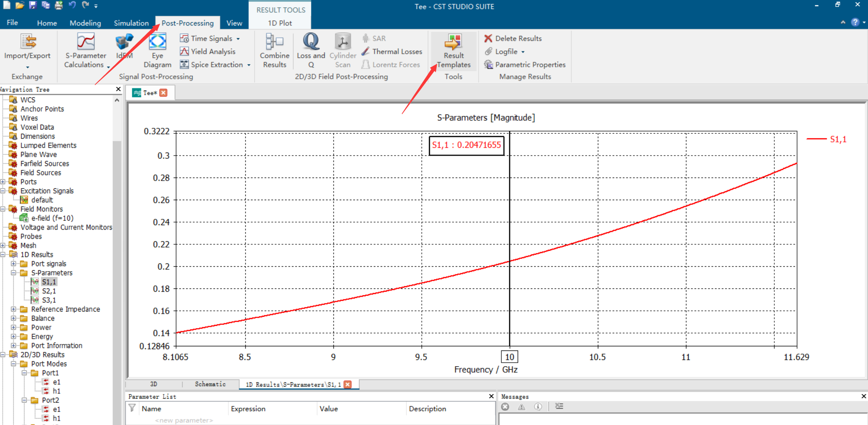Open Time Signals tool
The height and width of the screenshot is (425, 868).
pos(209,39)
